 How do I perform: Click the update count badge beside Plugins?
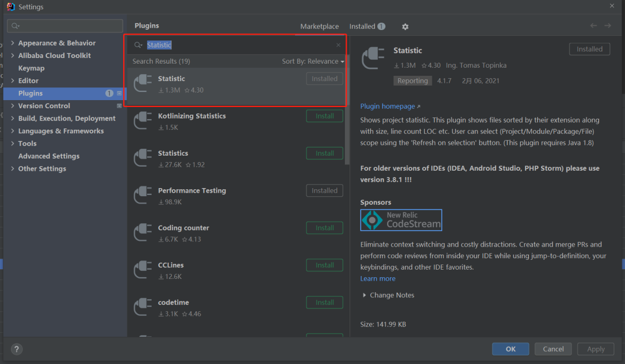coord(109,93)
